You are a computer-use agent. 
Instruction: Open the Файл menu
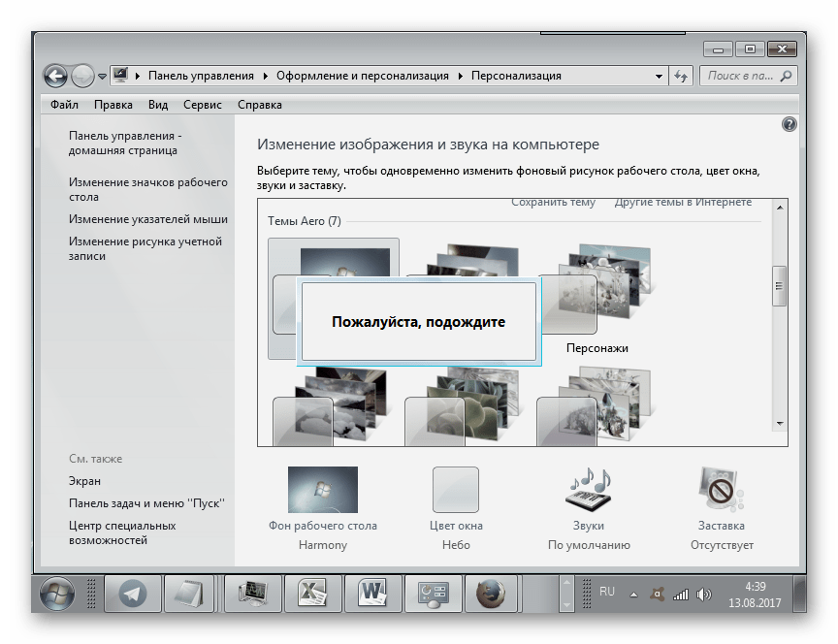(64, 105)
